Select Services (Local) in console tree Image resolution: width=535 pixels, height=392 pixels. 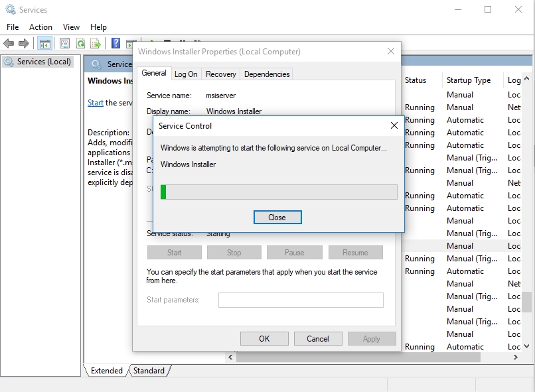pyautogui.click(x=38, y=62)
